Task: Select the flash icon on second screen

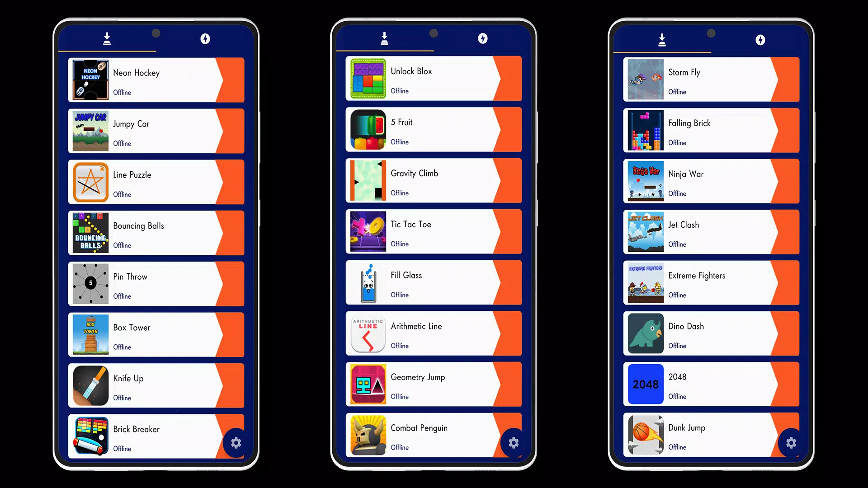Action: [483, 38]
